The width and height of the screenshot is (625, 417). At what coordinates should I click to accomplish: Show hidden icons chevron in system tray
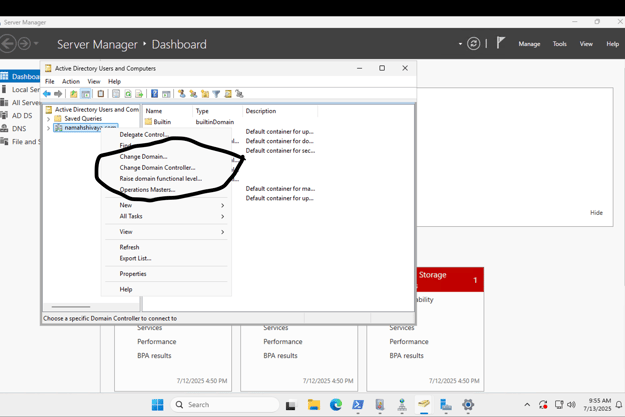(527, 405)
